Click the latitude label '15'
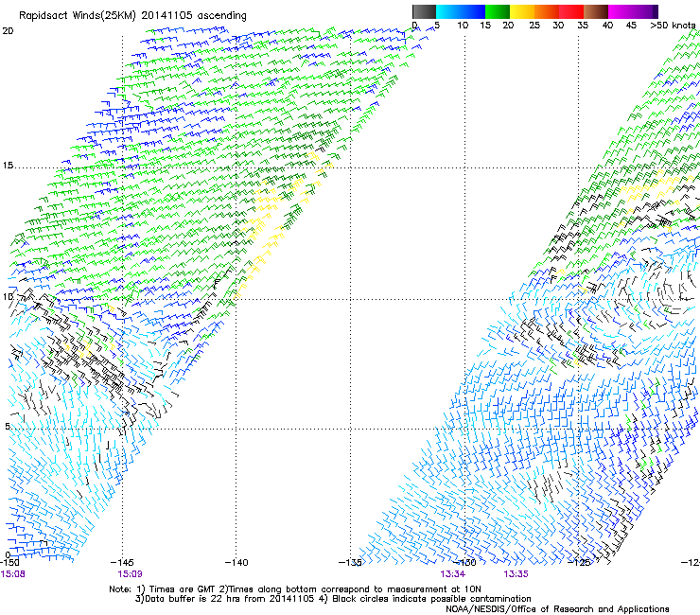This screenshot has width=700, height=615. click(x=8, y=166)
